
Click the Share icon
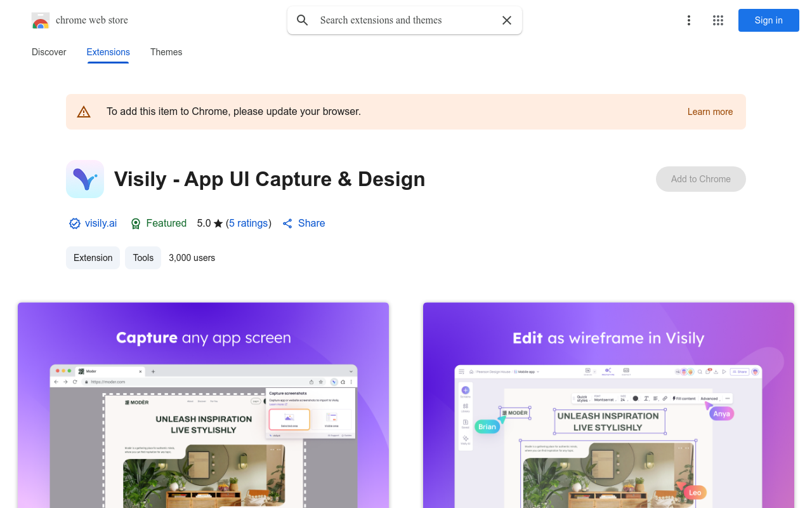tap(287, 224)
